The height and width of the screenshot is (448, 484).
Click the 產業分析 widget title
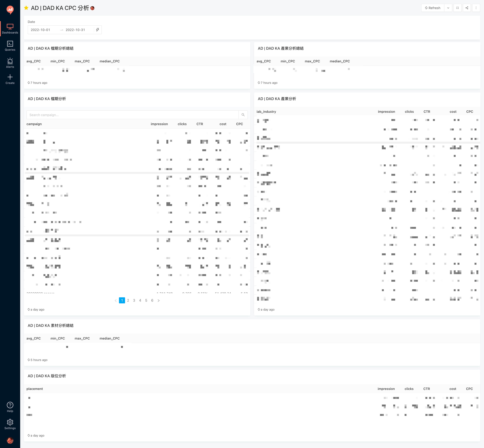(277, 99)
